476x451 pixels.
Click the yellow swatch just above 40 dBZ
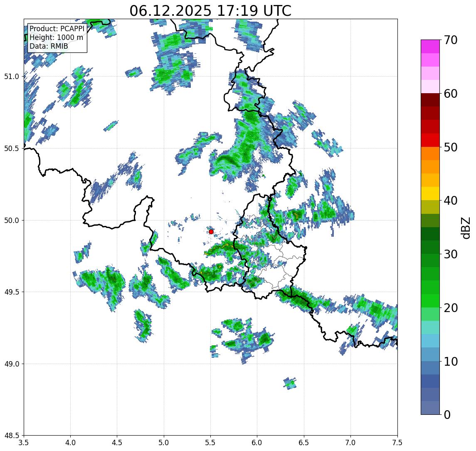[x=430, y=193]
